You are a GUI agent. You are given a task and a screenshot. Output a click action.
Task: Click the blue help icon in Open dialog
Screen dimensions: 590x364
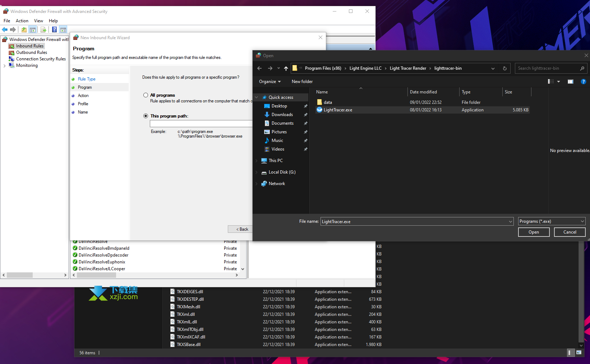tap(584, 82)
